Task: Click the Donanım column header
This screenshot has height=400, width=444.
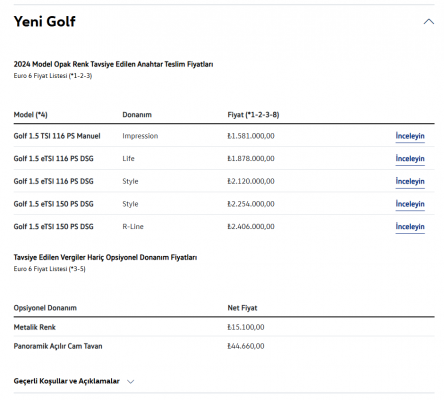Action: (x=137, y=115)
